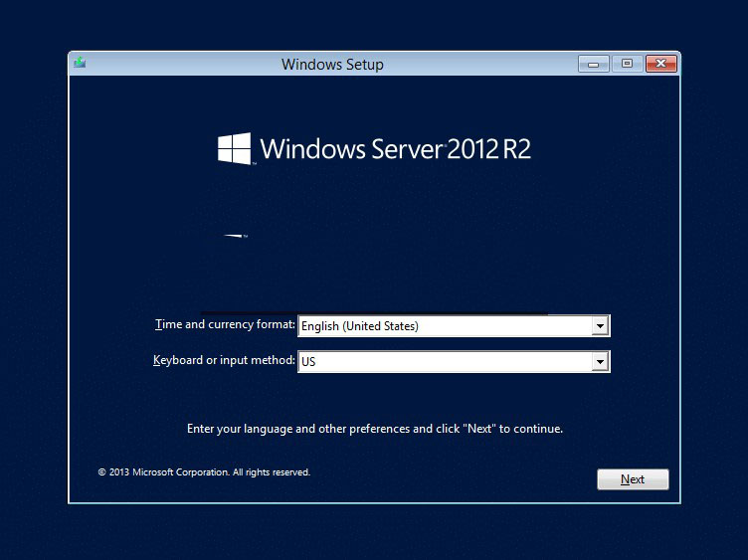Click the "Keyboard or input method:" label

(x=224, y=360)
